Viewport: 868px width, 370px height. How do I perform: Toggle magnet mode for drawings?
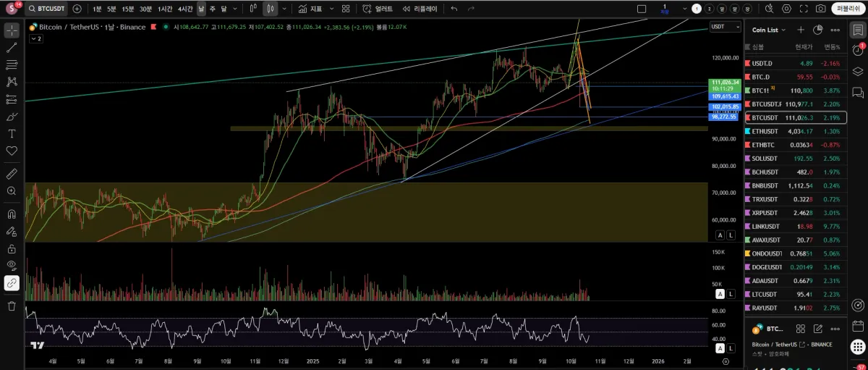12,214
